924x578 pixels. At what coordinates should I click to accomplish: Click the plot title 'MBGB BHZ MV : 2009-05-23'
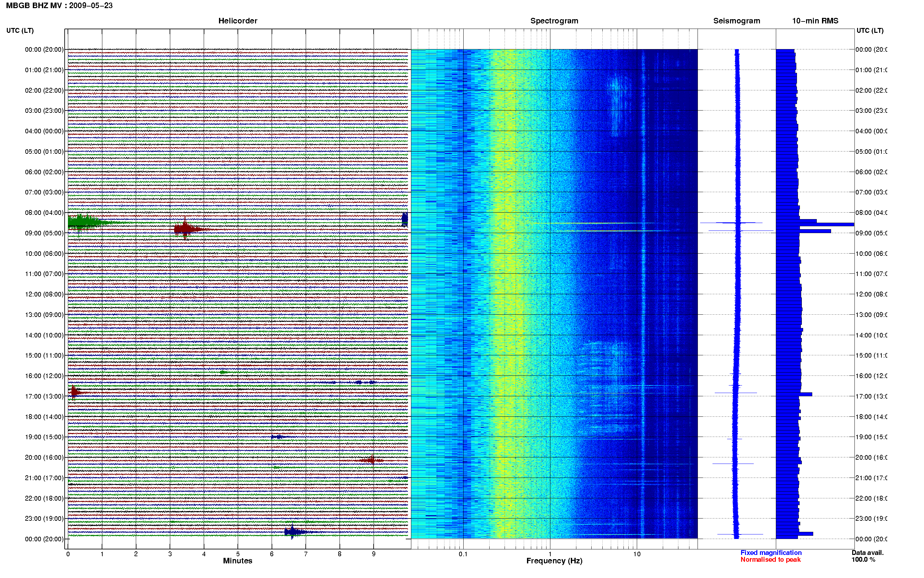tap(59, 5)
